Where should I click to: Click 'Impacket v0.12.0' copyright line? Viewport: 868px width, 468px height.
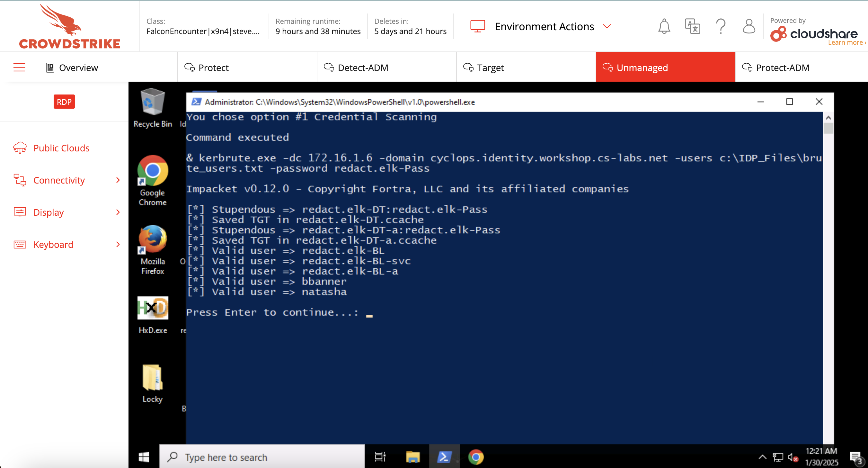click(408, 188)
